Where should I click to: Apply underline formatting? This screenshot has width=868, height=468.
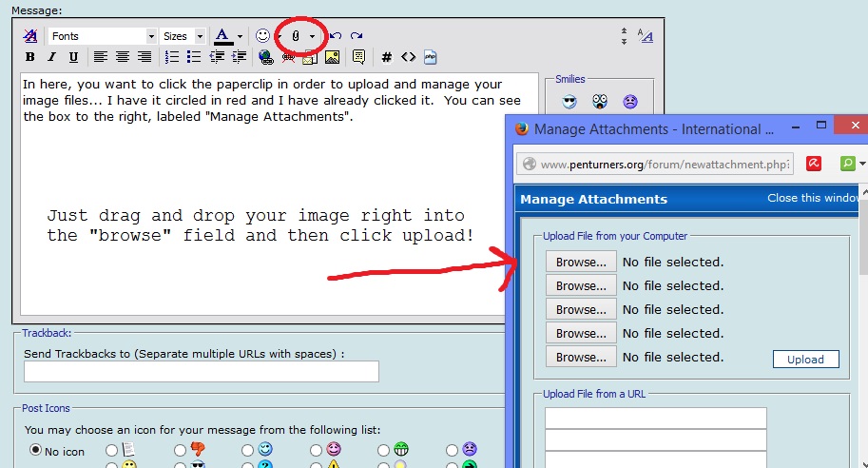coord(73,57)
